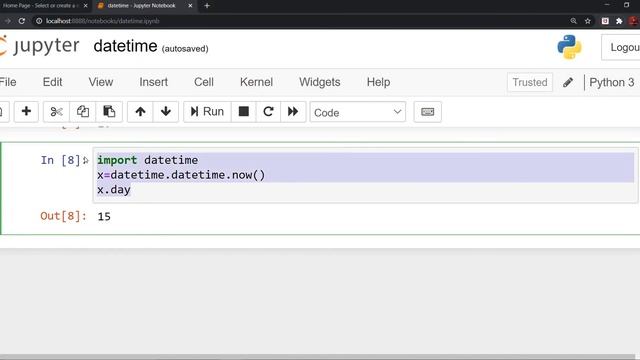Close the datetime notebook browser tab
This screenshot has width=640, height=360.
click(x=190, y=6)
